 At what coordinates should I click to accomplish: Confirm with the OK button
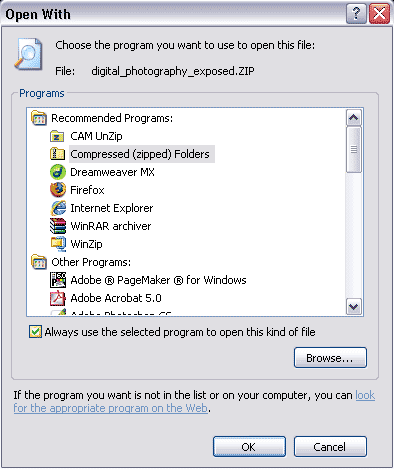click(x=249, y=447)
